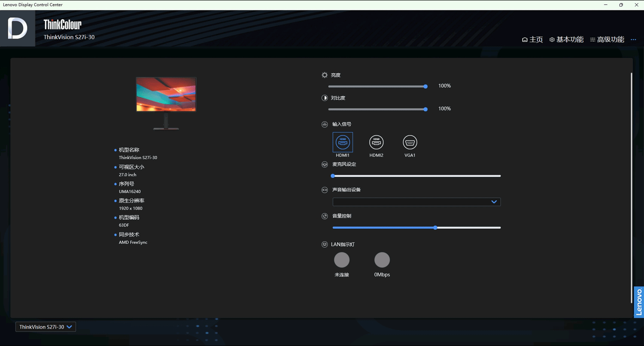Image resolution: width=644 pixels, height=346 pixels.
Task: Click the brightness slider handle
Action: (x=425, y=86)
